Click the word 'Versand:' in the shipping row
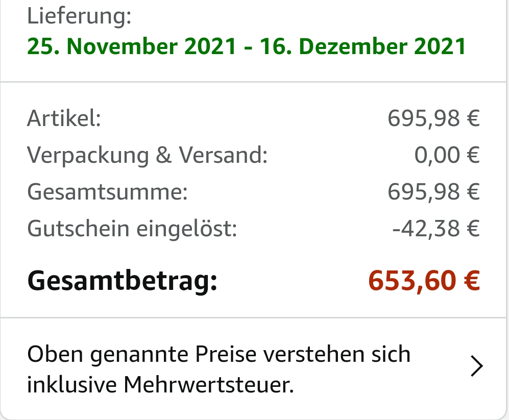 pyautogui.click(x=223, y=156)
